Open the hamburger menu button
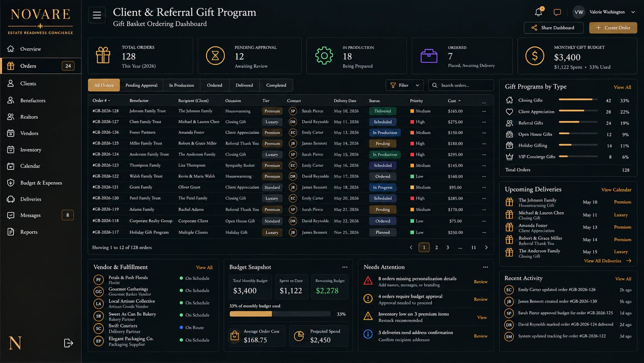The height and width of the screenshot is (363, 644). coord(97,15)
